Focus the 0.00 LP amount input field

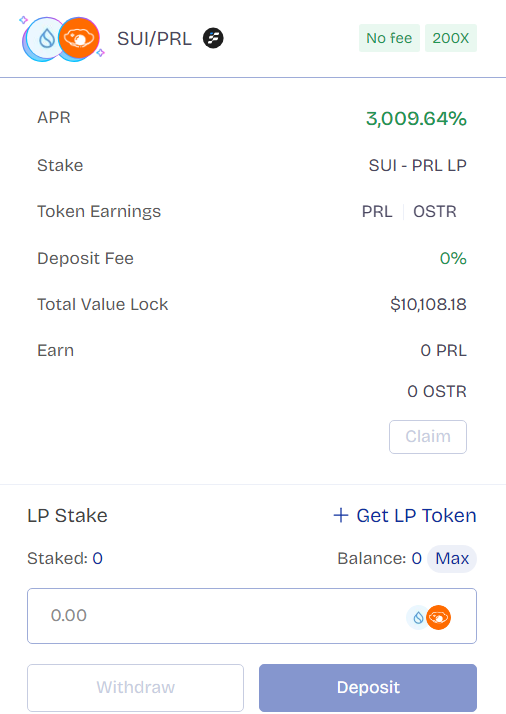pos(252,616)
